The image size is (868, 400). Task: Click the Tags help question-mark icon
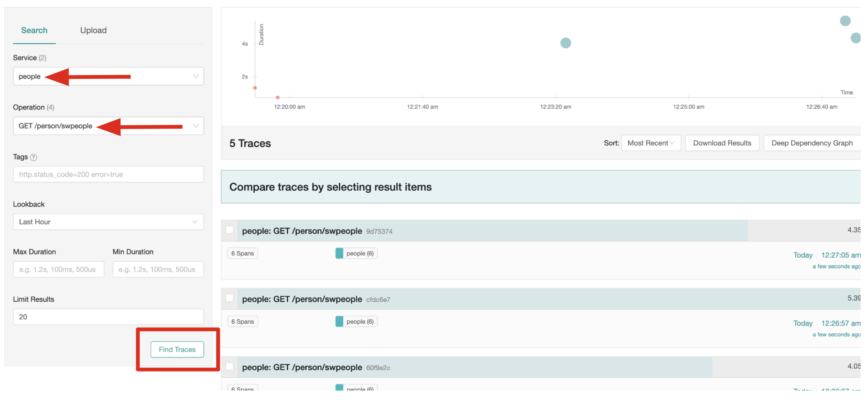coord(34,157)
